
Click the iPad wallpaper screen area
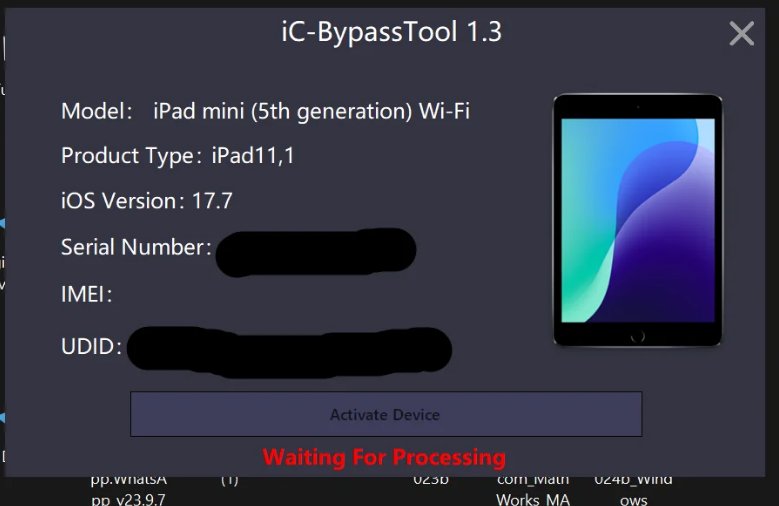[638, 220]
